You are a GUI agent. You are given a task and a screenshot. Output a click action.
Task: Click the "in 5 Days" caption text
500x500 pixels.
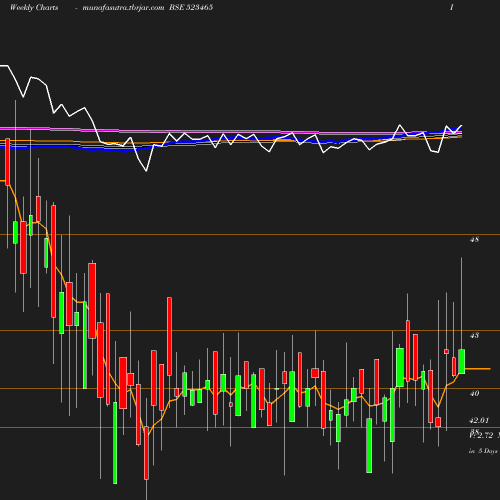pyautogui.click(x=483, y=451)
